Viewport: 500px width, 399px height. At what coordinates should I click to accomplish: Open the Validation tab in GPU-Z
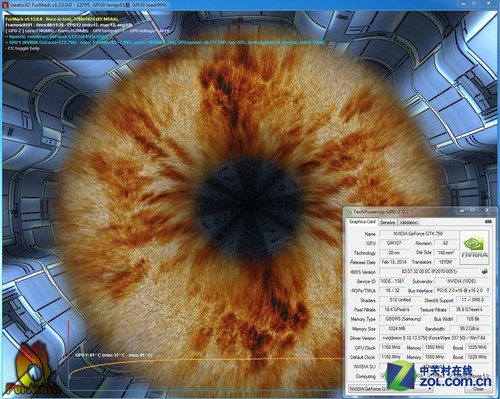click(x=408, y=222)
